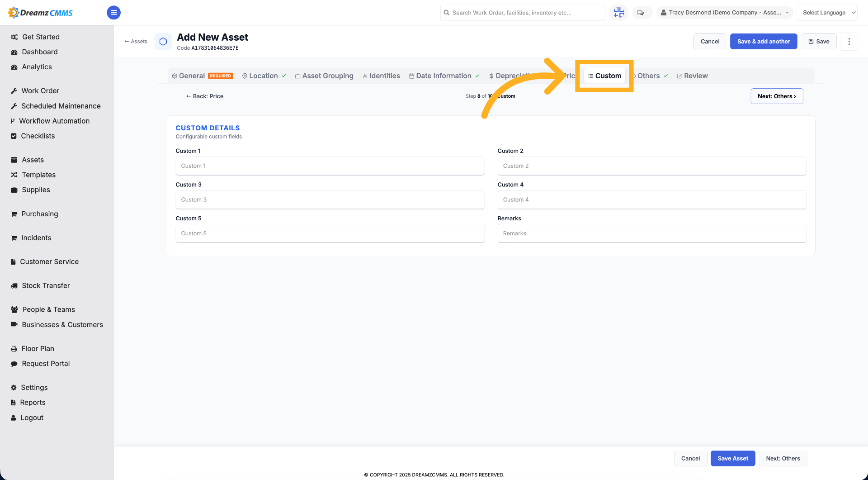Click the top Cancel button
868x480 pixels.
[x=710, y=41]
